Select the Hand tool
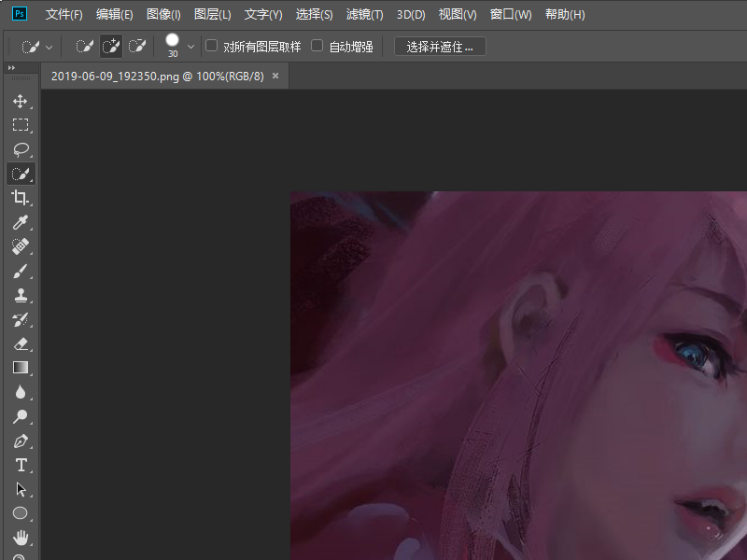Viewport: 747px width, 560px height. [20, 538]
